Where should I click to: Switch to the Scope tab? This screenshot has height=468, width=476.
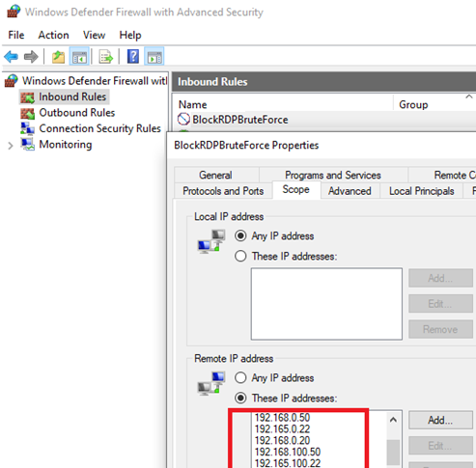point(296,189)
